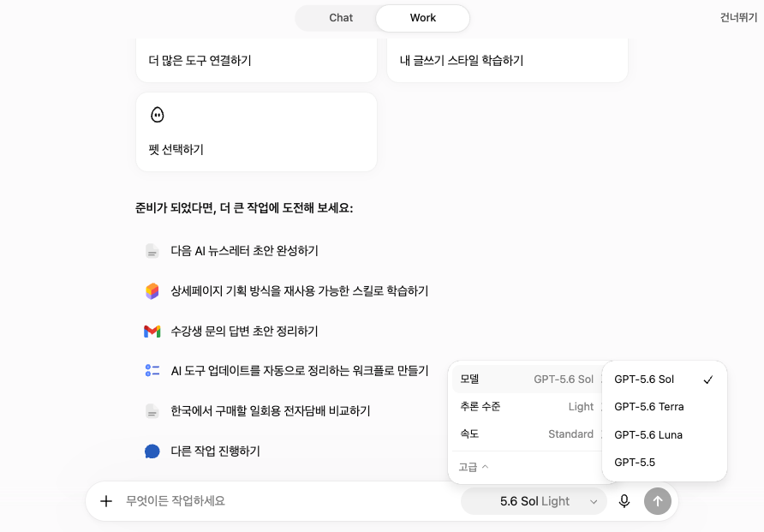Click the send arrow button
Screen dimensions: 764x532
[x=657, y=501]
